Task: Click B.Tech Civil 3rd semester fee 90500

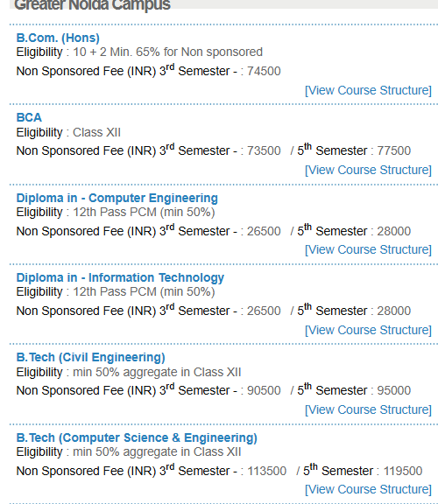Action: click(264, 390)
